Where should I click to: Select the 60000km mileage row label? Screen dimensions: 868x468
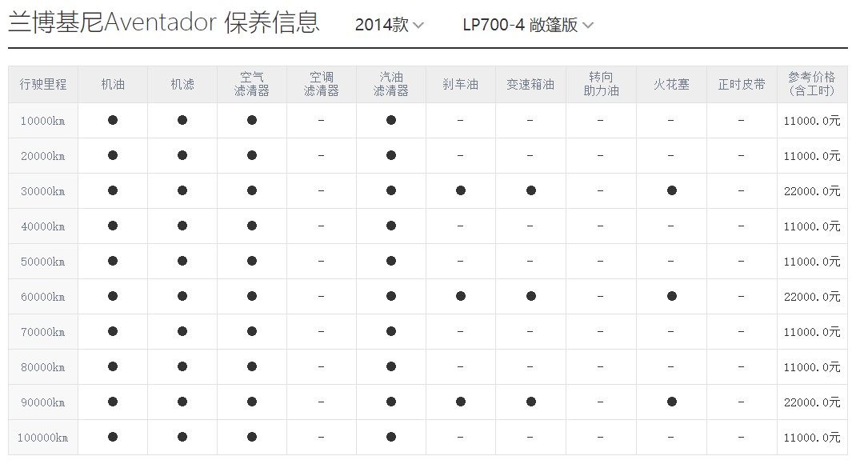(43, 297)
